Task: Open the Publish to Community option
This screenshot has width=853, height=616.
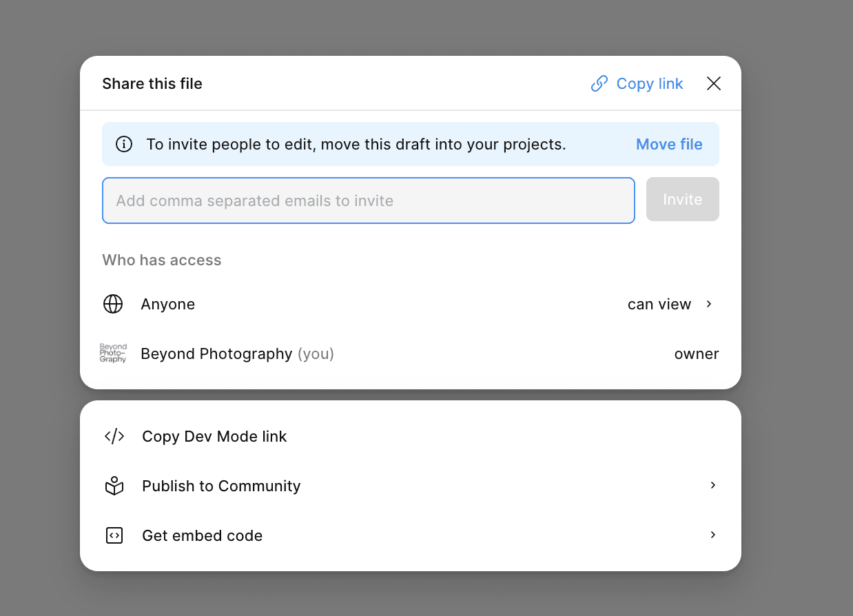Action: (221, 486)
